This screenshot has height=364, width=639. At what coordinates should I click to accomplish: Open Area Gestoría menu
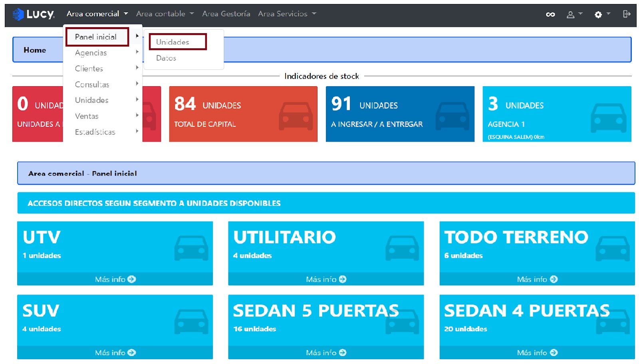point(226,14)
